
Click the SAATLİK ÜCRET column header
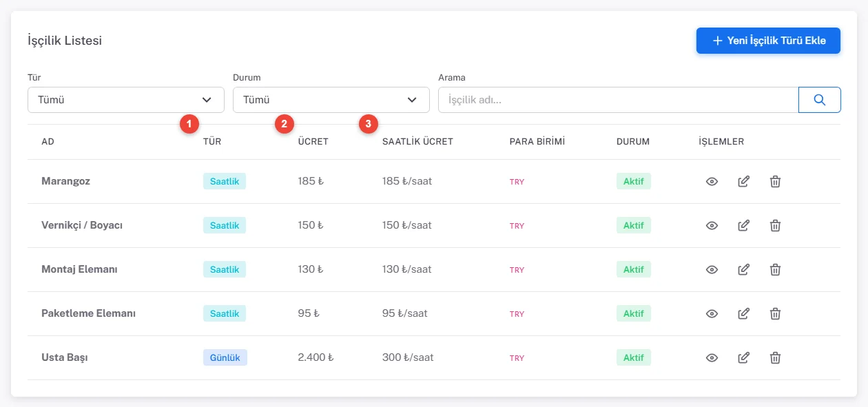(x=417, y=142)
